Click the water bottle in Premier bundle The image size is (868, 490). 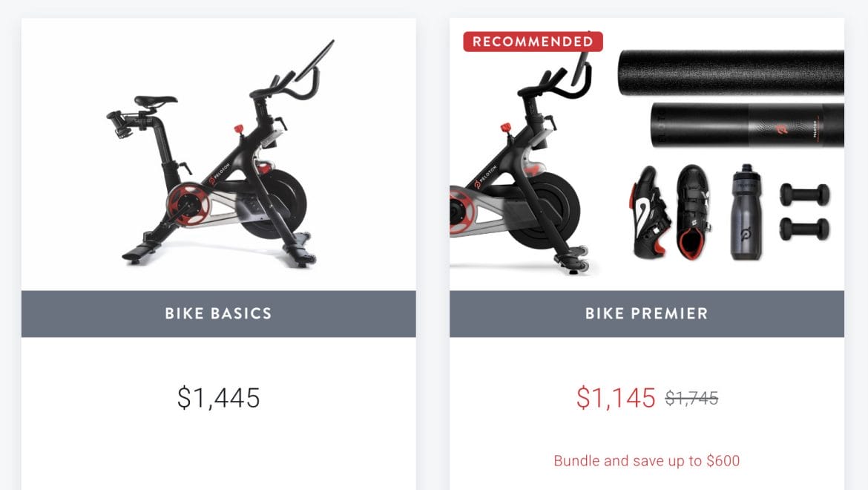pos(746,212)
